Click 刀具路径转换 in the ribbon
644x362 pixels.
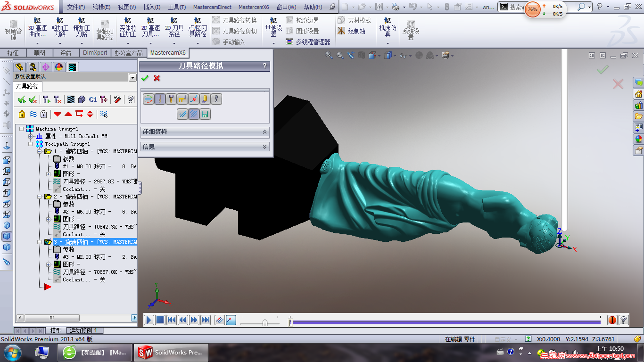235,20
